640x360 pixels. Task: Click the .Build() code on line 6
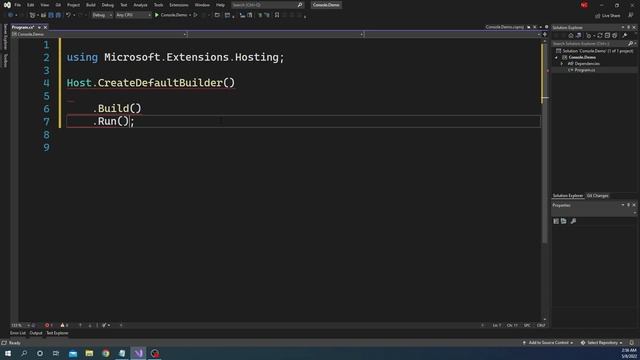(117, 109)
